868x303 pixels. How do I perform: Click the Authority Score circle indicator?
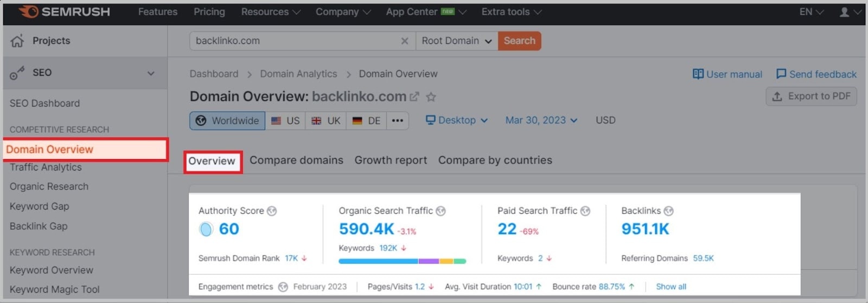click(206, 229)
